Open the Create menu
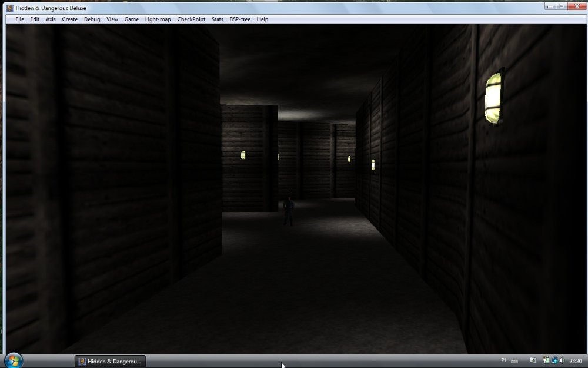Viewport: 588px width, 368px height. coord(70,19)
